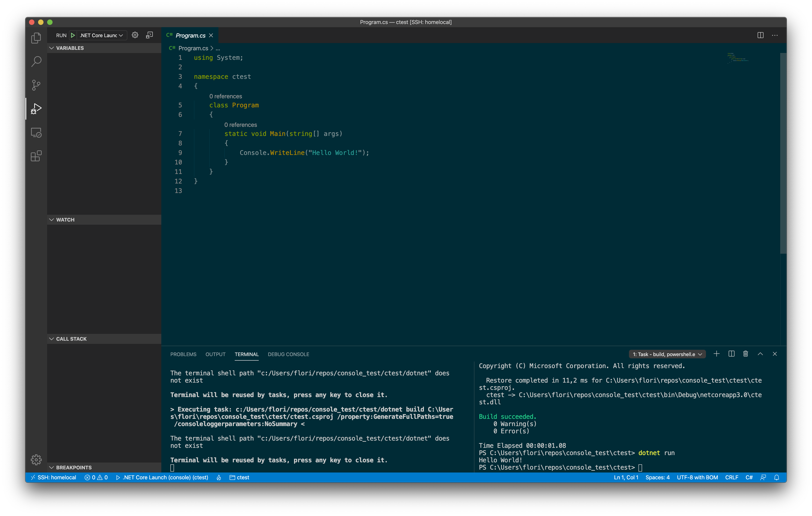Image resolution: width=812 pixels, height=516 pixels.
Task: Maximize the panel with the chevron toggle
Action: 760,354
